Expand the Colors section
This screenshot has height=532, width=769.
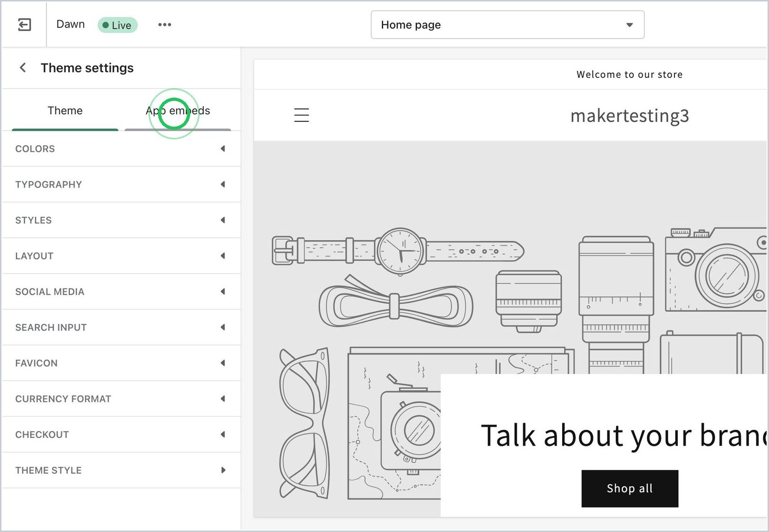[121, 149]
